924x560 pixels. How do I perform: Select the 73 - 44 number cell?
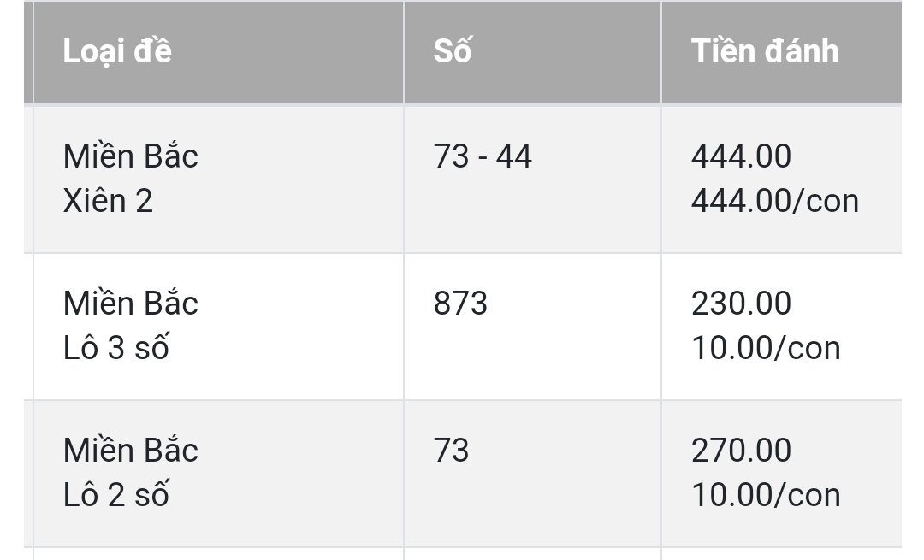(533, 179)
